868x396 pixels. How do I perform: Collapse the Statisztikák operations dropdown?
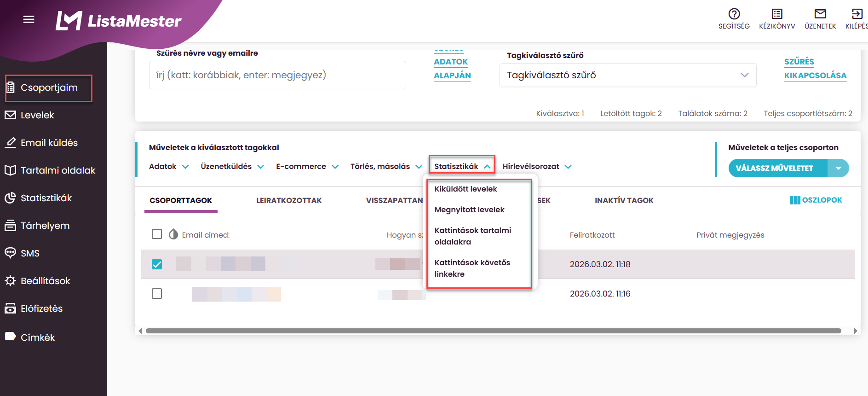coord(462,166)
